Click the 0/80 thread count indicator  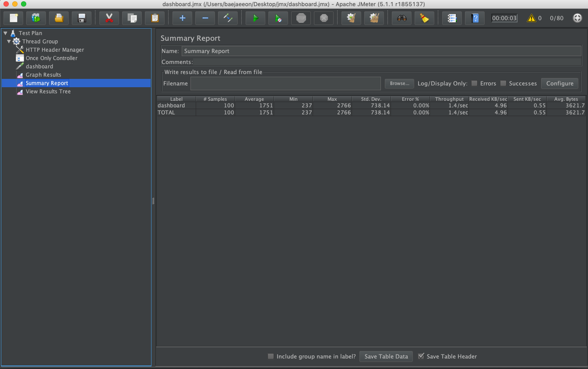(556, 18)
